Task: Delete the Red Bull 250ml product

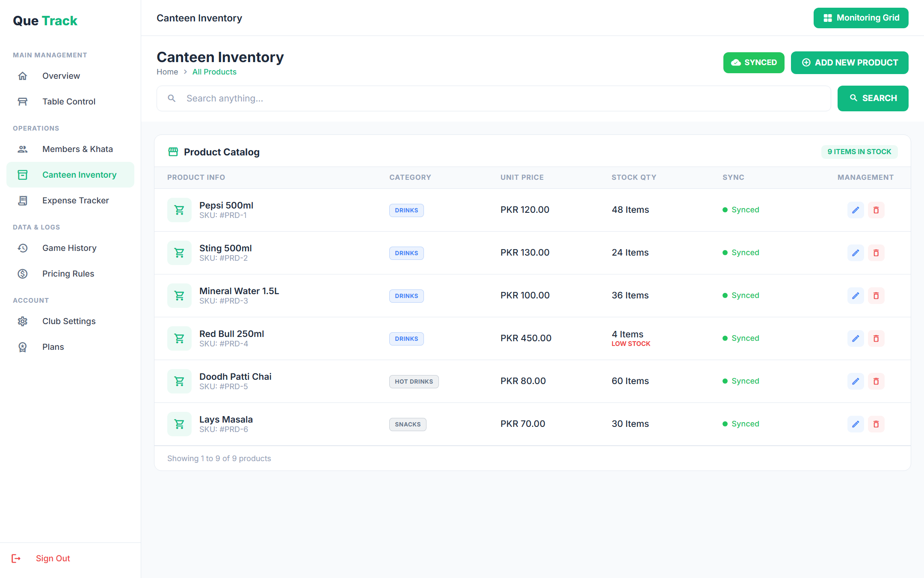Action: pos(876,338)
